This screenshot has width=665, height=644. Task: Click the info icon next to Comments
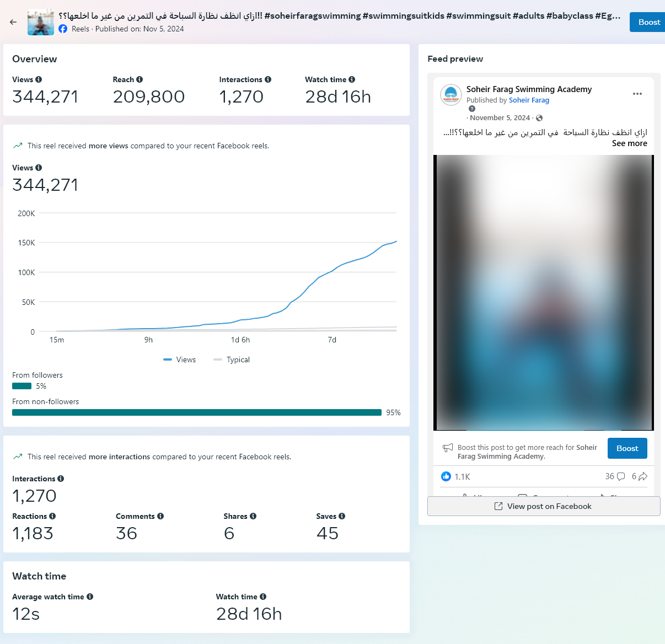point(160,516)
